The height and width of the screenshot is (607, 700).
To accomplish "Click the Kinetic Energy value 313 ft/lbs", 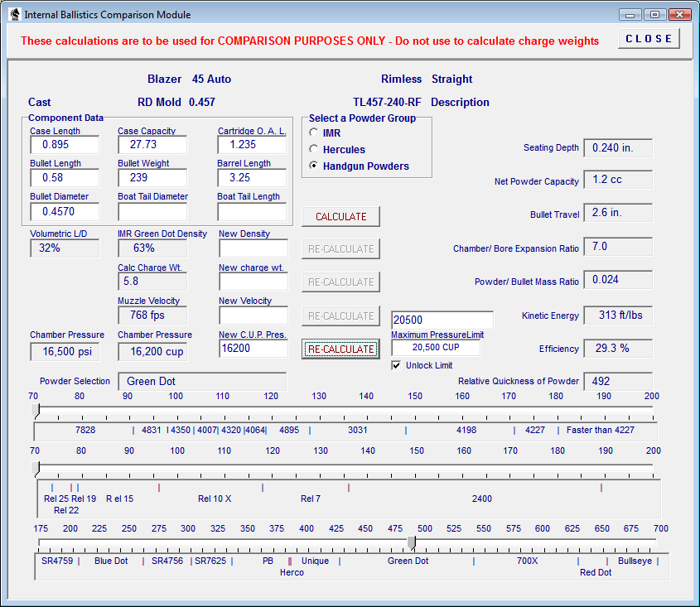I will (618, 316).
